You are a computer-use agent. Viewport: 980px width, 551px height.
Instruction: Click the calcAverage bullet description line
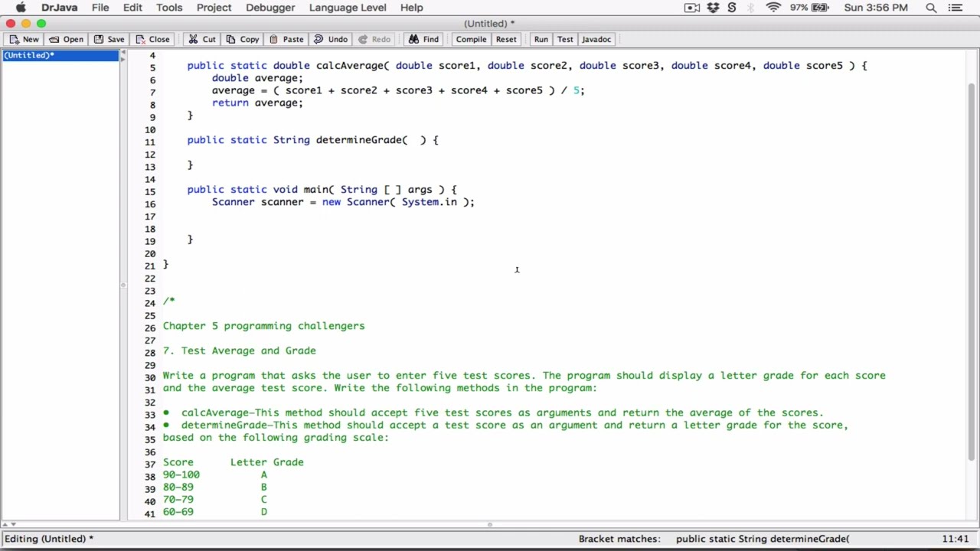[493, 412]
